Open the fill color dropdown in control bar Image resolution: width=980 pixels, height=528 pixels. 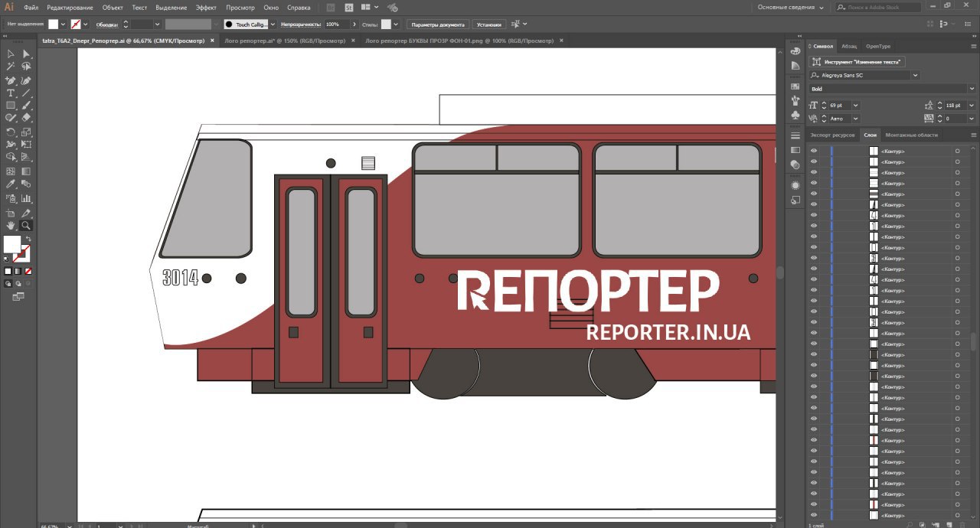tap(64, 24)
